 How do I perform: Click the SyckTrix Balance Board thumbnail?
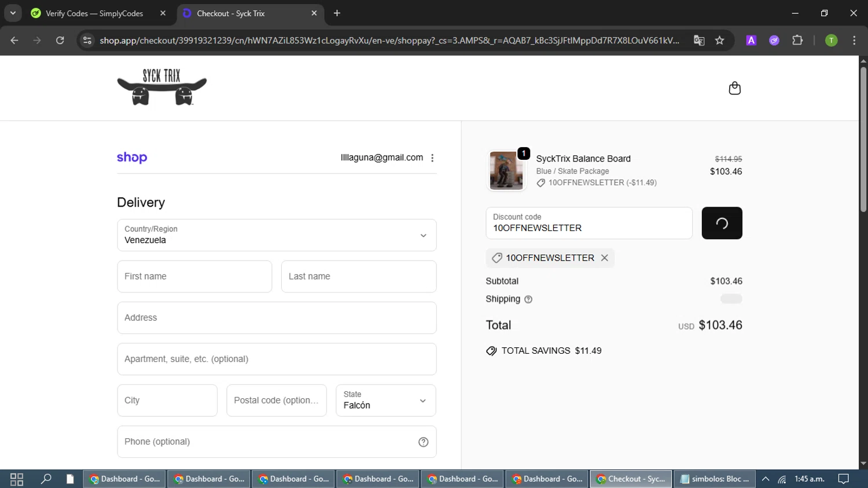point(506,171)
